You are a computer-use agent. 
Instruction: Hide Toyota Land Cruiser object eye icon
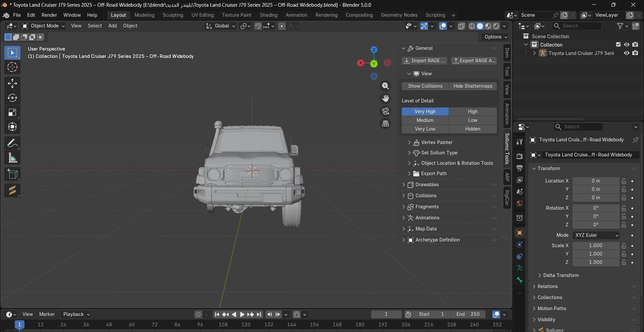[x=627, y=53]
